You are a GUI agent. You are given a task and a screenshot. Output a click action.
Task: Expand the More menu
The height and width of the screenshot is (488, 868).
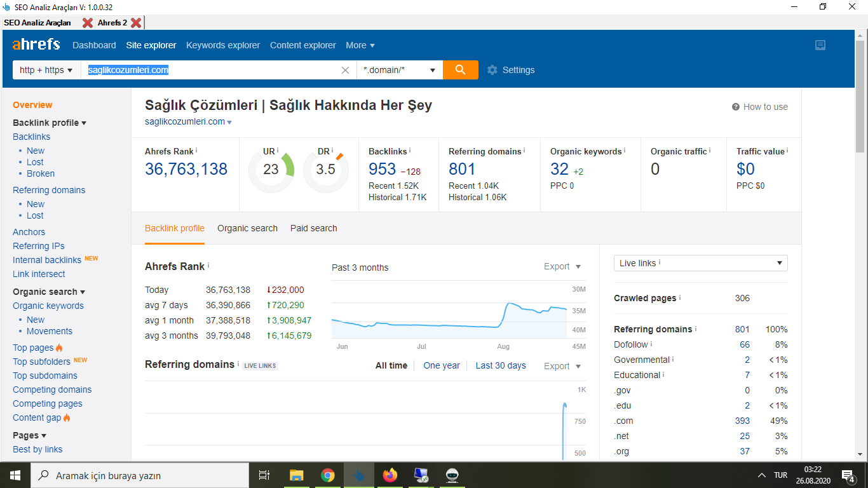360,45
